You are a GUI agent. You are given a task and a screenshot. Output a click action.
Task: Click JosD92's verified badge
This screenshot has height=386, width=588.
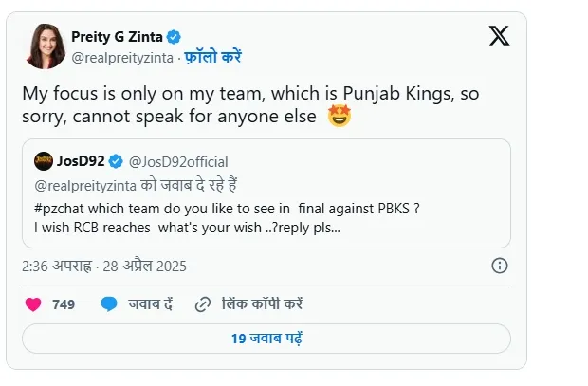point(116,161)
